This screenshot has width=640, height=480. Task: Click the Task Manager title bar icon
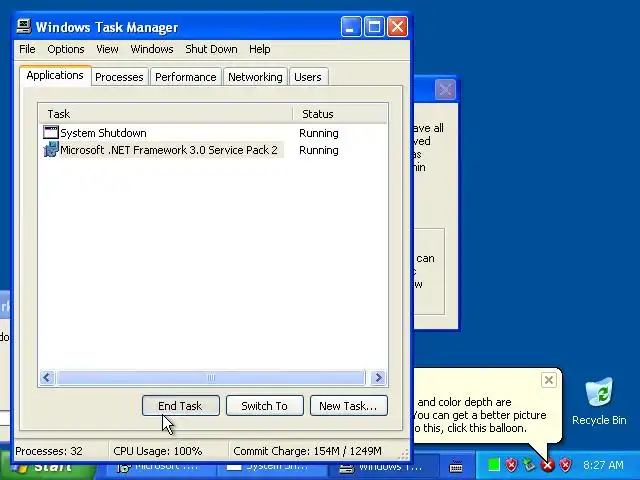[24, 27]
